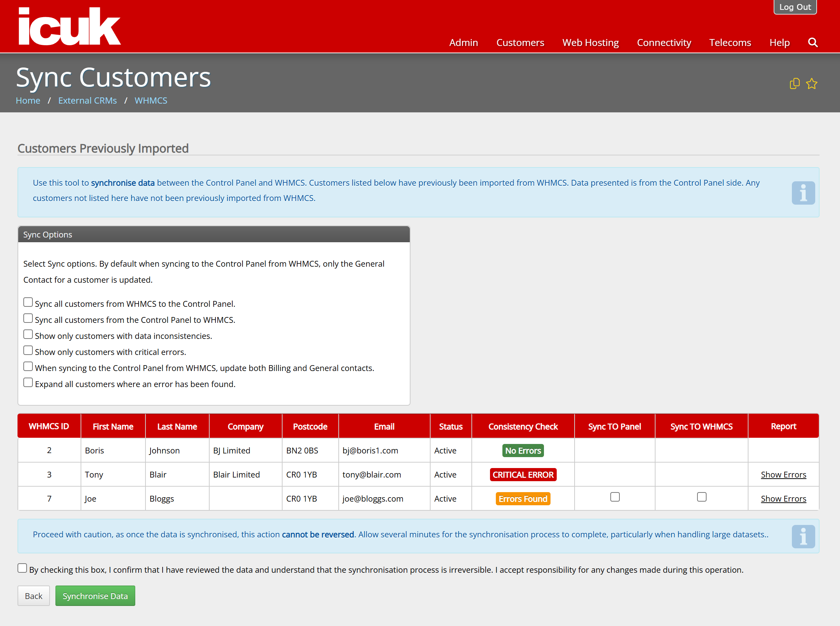Click the info icon in caution notice
The height and width of the screenshot is (626, 840).
click(x=803, y=537)
